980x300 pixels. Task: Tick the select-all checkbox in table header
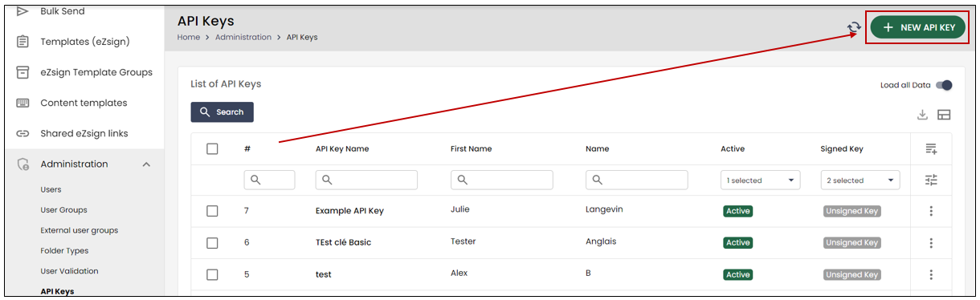click(212, 148)
